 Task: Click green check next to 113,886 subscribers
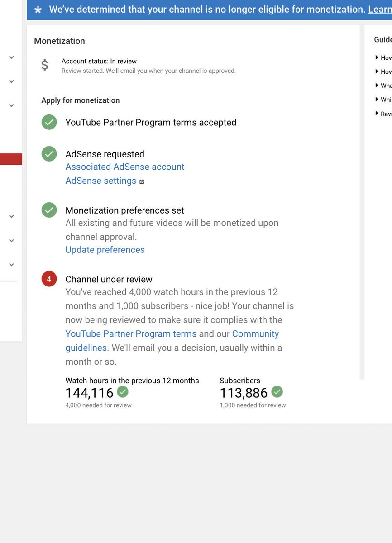coord(277,391)
